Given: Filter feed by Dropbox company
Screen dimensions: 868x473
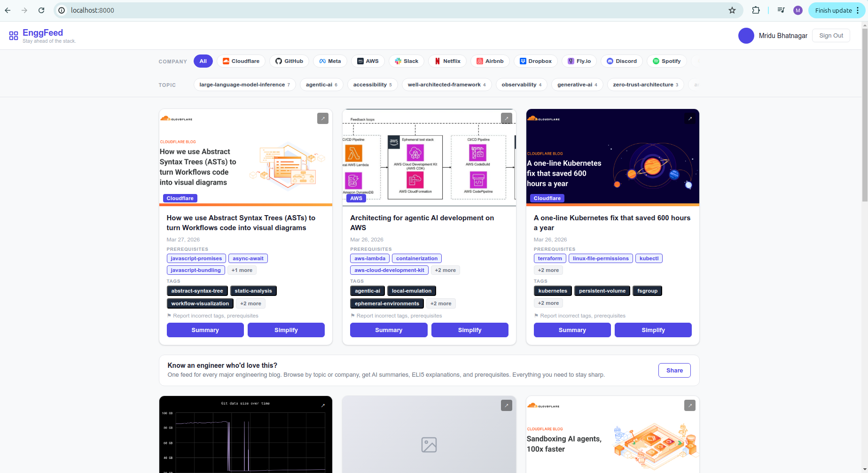Looking at the screenshot, I should click(536, 61).
